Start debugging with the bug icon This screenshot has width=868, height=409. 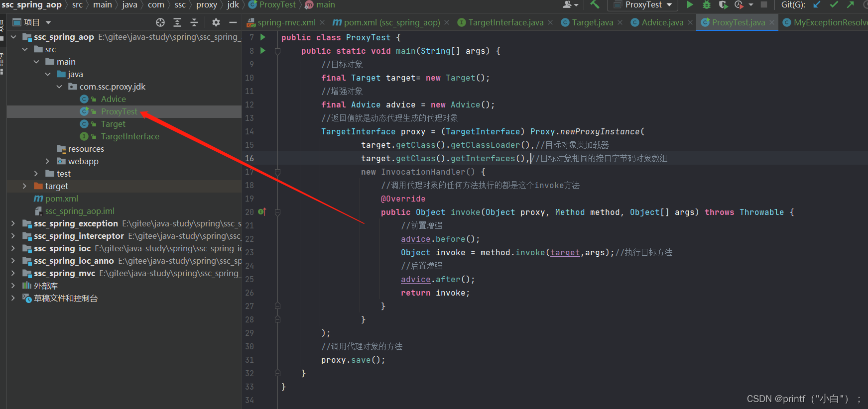coord(706,4)
